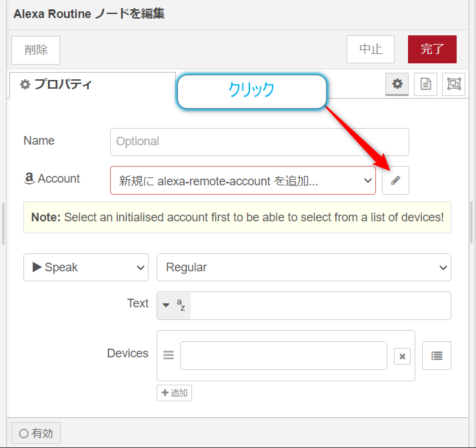The width and height of the screenshot is (476, 448).
Task: Open the node description document icon
Action: click(x=425, y=84)
